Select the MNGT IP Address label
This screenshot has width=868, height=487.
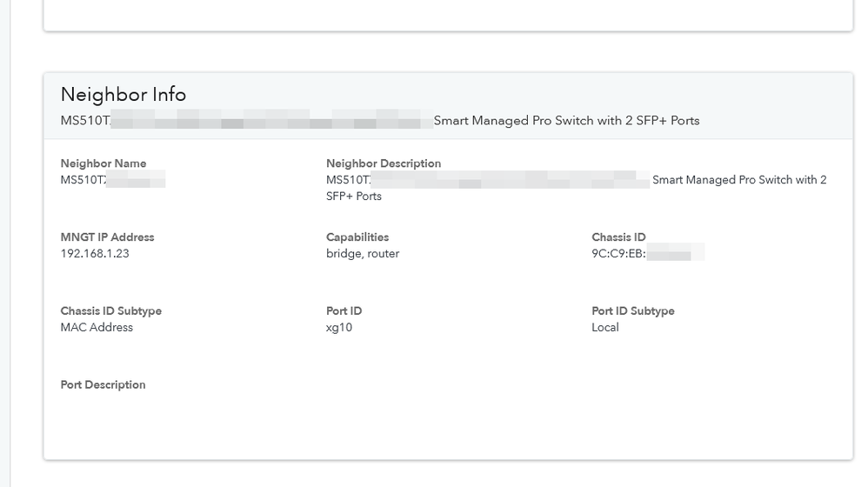pos(107,237)
